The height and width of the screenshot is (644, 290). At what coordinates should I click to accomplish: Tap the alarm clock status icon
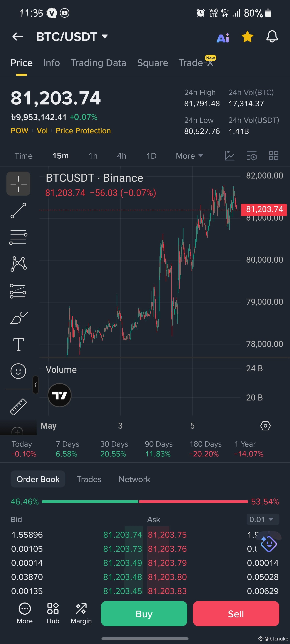200,13
